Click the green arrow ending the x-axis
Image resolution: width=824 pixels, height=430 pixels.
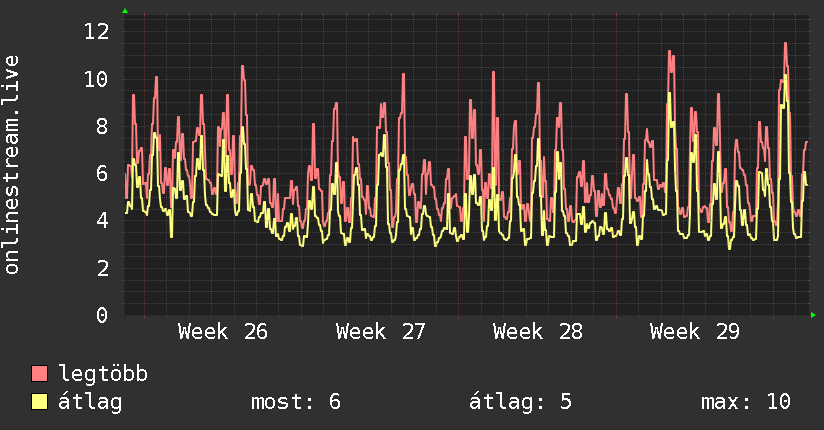point(813,315)
